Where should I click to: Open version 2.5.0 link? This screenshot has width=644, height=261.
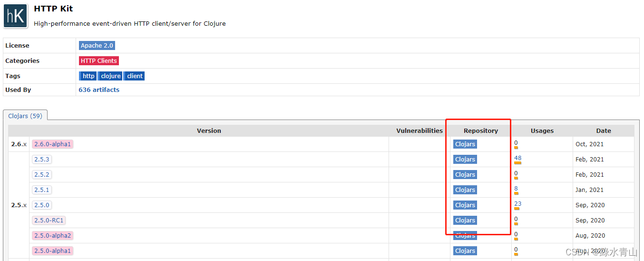pyautogui.click(x=42, y=205)
